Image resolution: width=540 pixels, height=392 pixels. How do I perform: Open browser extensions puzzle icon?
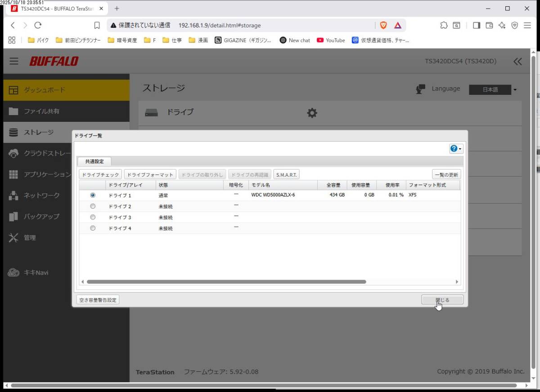[444, 25]
